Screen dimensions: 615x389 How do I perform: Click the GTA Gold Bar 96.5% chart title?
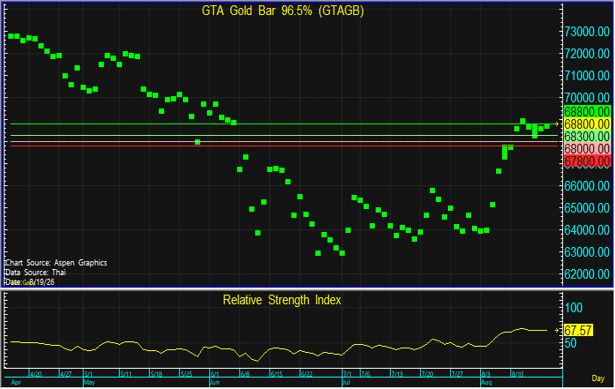click(283, 11)
